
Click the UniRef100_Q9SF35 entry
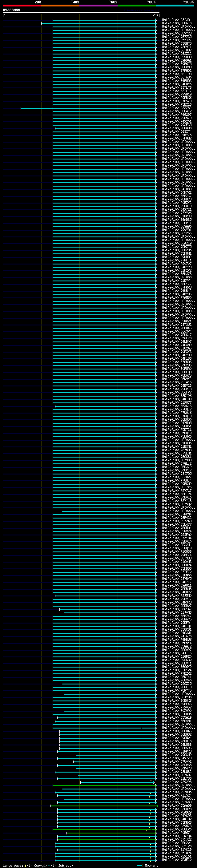click(x=177, y=125)
